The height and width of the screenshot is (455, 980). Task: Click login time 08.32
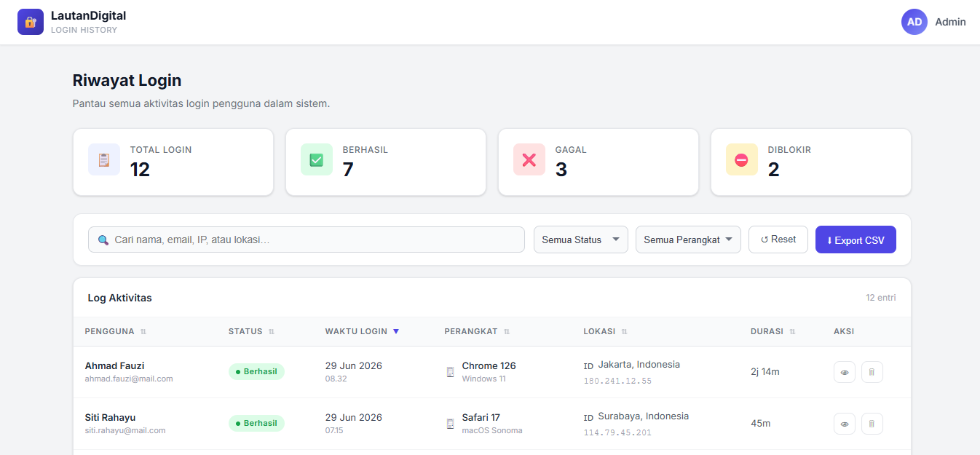(x=336, y=379)
